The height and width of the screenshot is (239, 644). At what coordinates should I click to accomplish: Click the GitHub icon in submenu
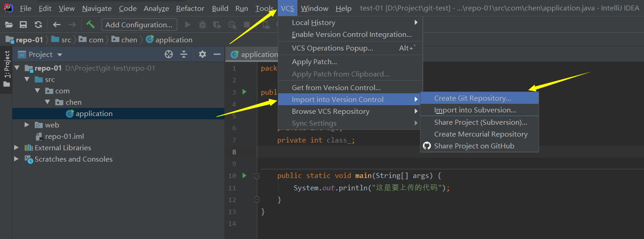click(x=427, y=146)
